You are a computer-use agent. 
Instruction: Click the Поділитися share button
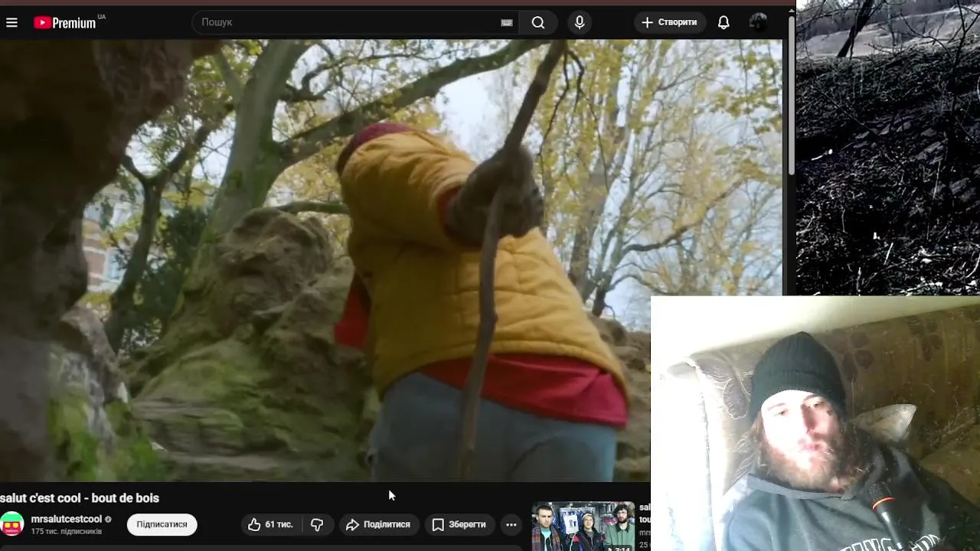[x=378, y=524]
